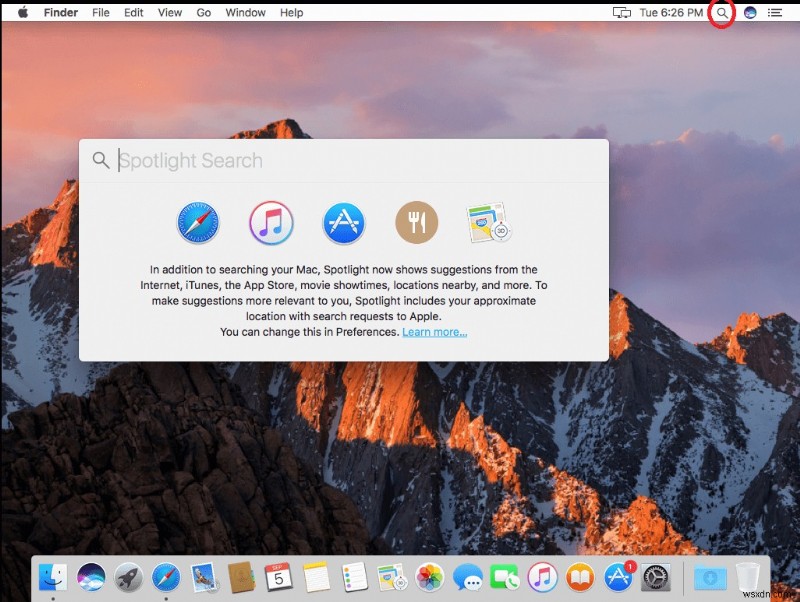Open Siri from the menu bar
800x602 pixels.
point(750,13)
